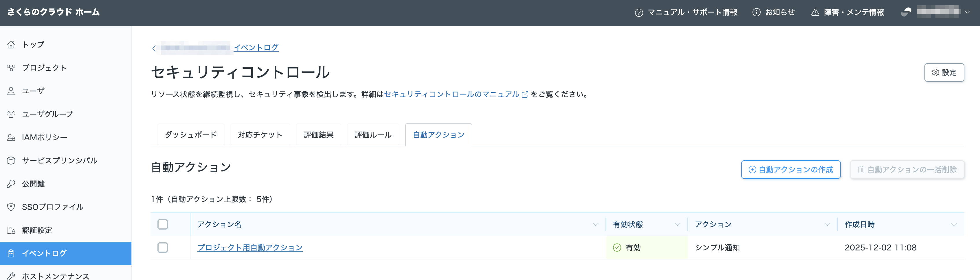Switch to the 評価ルール tab
The height and width of the screenshot is (280, 980).
tap(373, 135)
